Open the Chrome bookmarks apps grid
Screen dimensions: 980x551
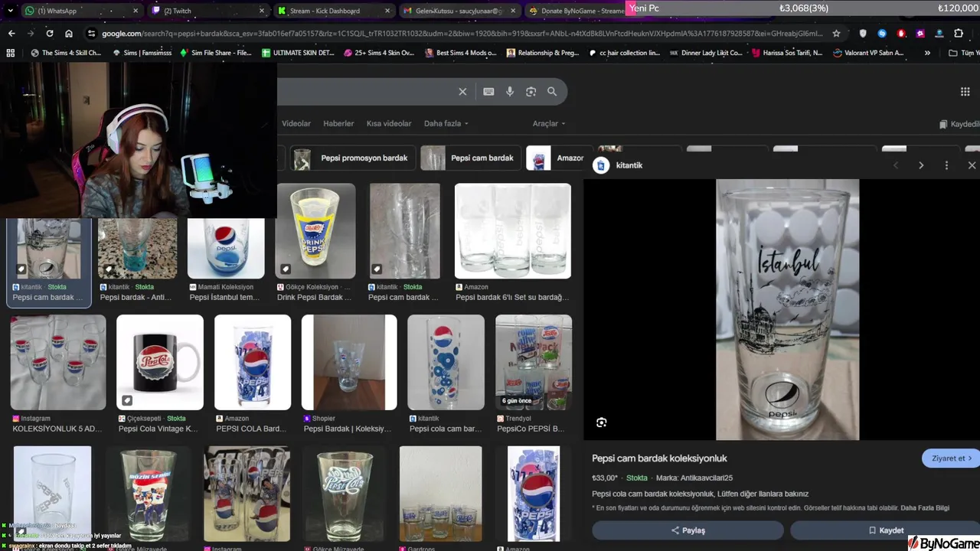(x=10, y=53)
